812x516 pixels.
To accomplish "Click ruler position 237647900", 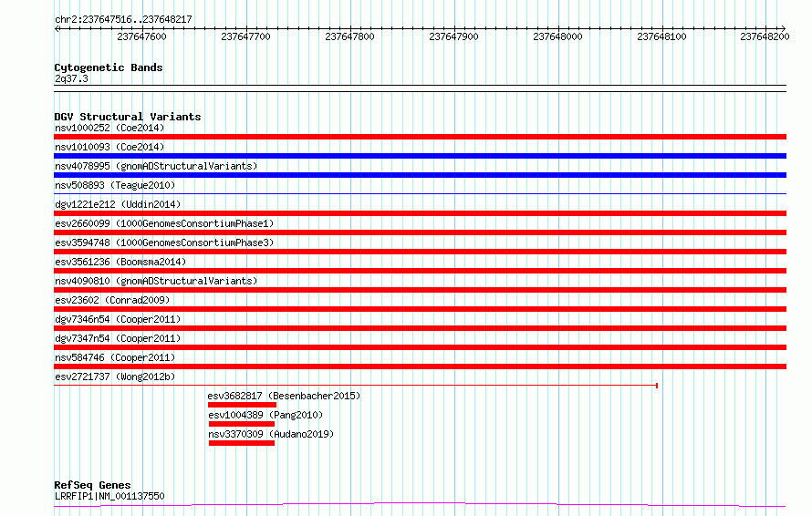I will point(453,36).
